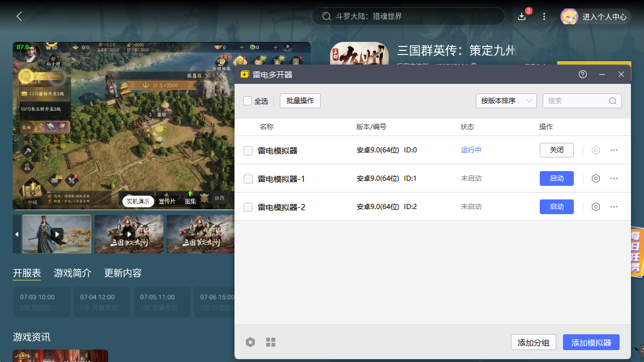Switch to the 游戏简介 tab
The image size is (644, 362).
(x=72, y=273)
